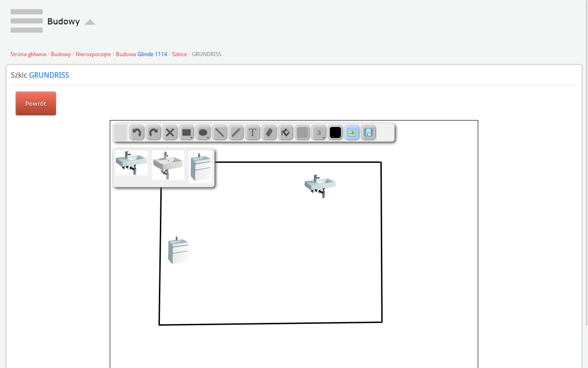Open the black stroke color swatch

tap(335, 133)
